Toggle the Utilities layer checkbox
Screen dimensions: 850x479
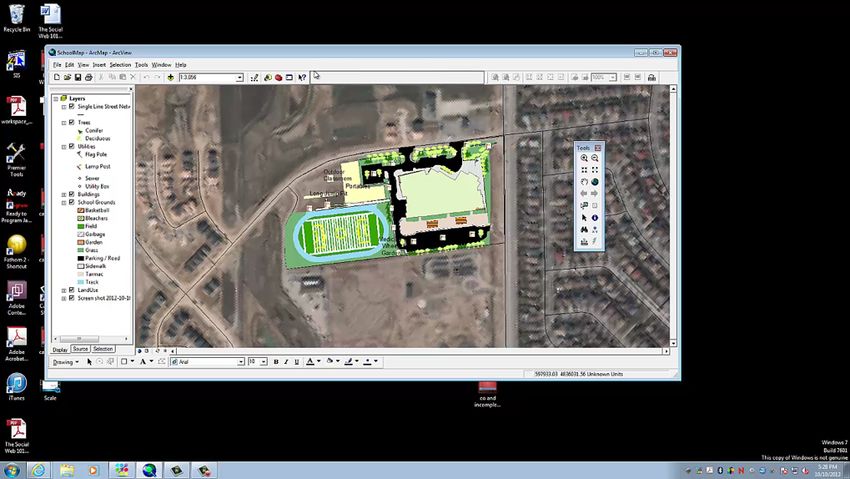(x=72, y=146)
